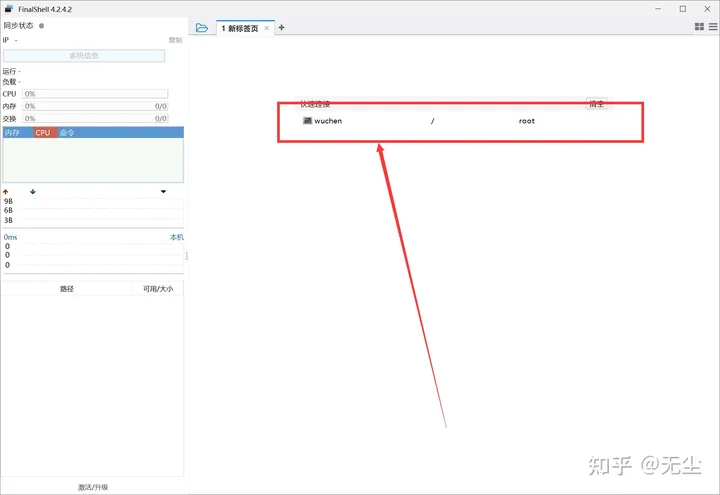Sort process list by CPU column
This screenshot has height=495, width=720.
pyautogui.click(x=43, y=132)
